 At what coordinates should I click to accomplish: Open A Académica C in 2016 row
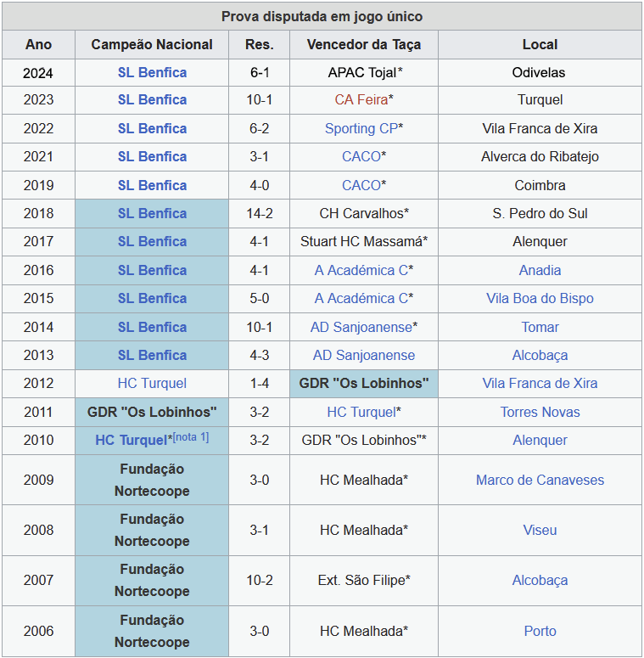point(361,271)
